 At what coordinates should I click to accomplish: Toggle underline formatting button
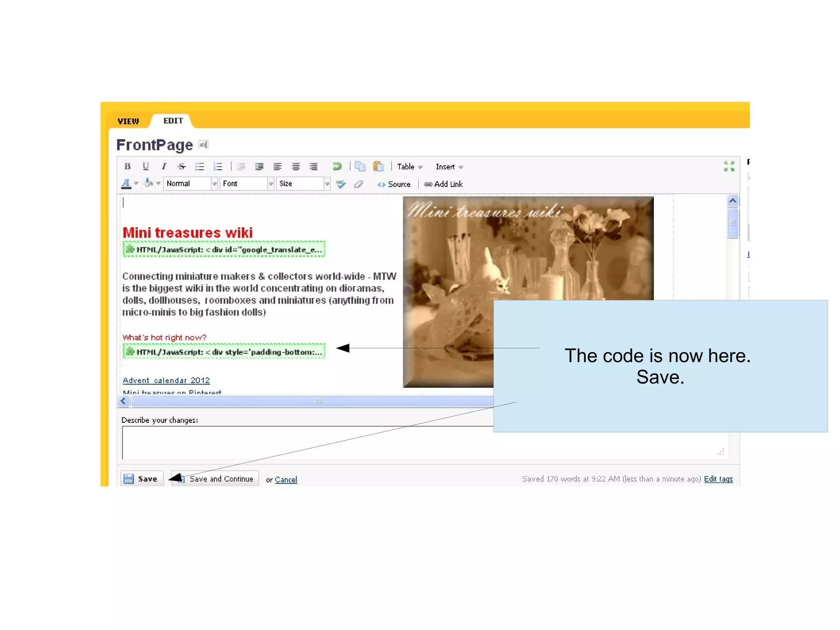146,166
